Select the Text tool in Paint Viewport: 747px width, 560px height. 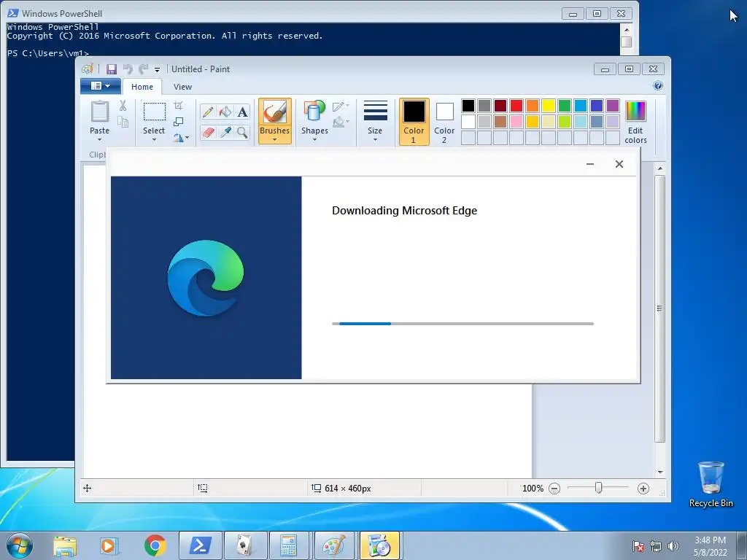242,112
